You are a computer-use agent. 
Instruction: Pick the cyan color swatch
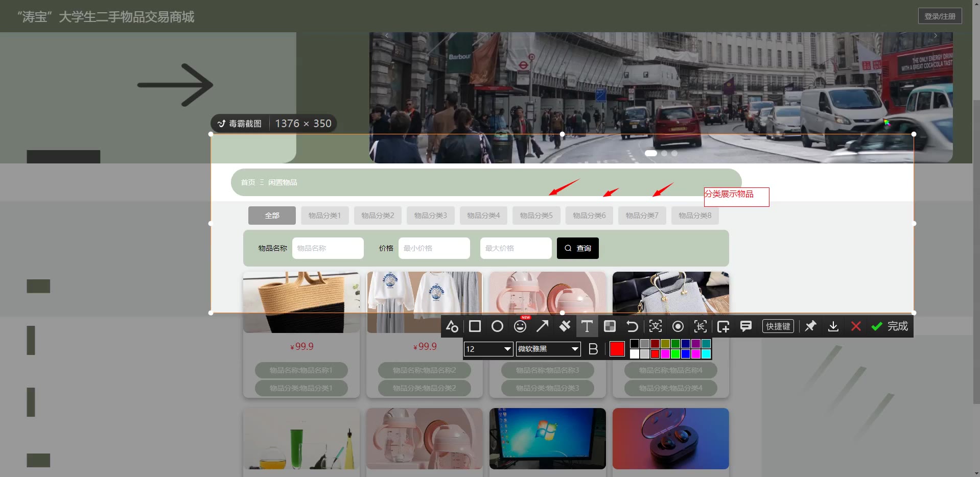point(706,354)
